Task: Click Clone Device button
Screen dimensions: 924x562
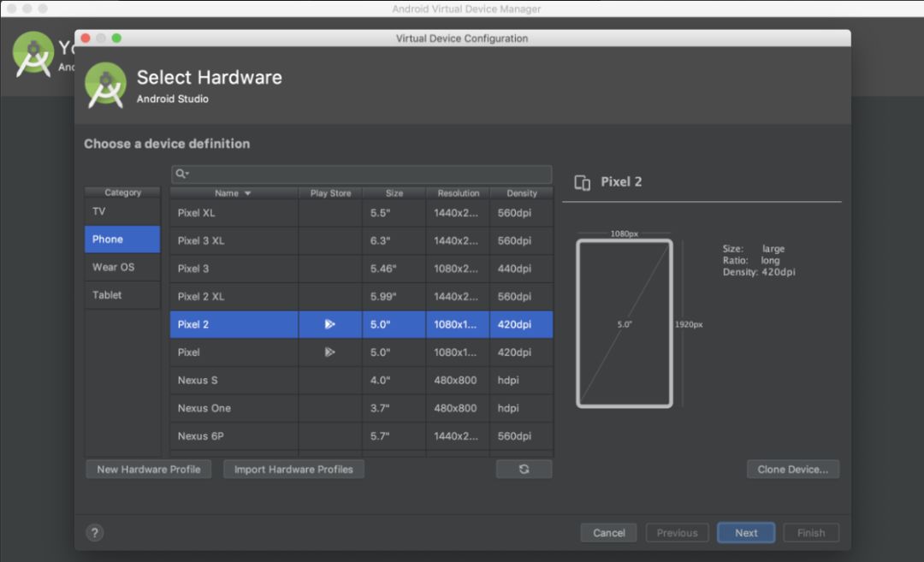Action: coord(792,469)
